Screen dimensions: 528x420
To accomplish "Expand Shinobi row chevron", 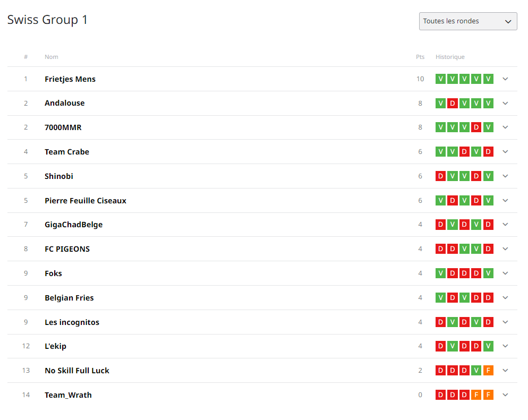I will point(505,176).
